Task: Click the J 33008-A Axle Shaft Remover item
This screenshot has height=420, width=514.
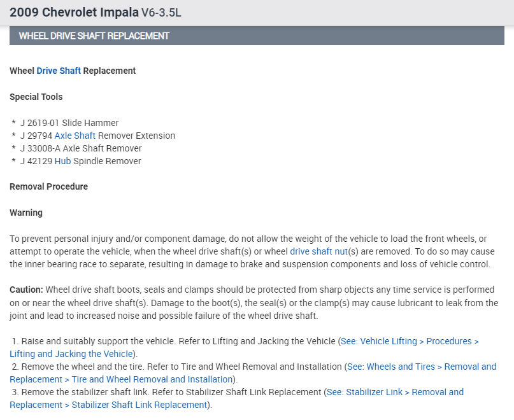Action: (x=80, y=148)
